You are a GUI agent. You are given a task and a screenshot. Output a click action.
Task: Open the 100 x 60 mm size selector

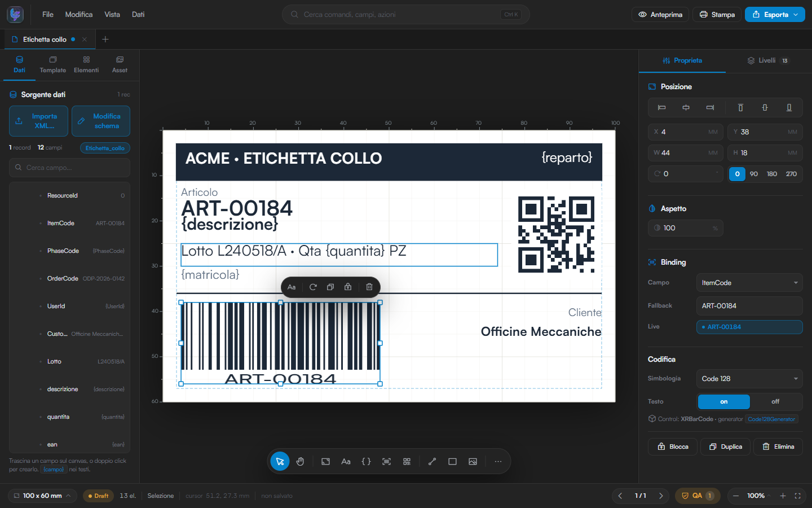click(x=43, y=496)
